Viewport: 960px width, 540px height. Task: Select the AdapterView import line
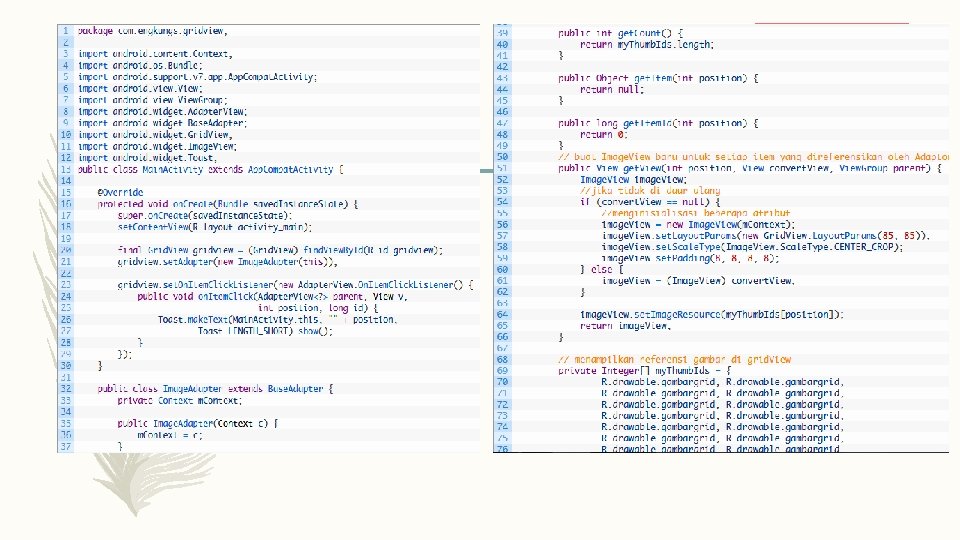[x=162, y=111]
